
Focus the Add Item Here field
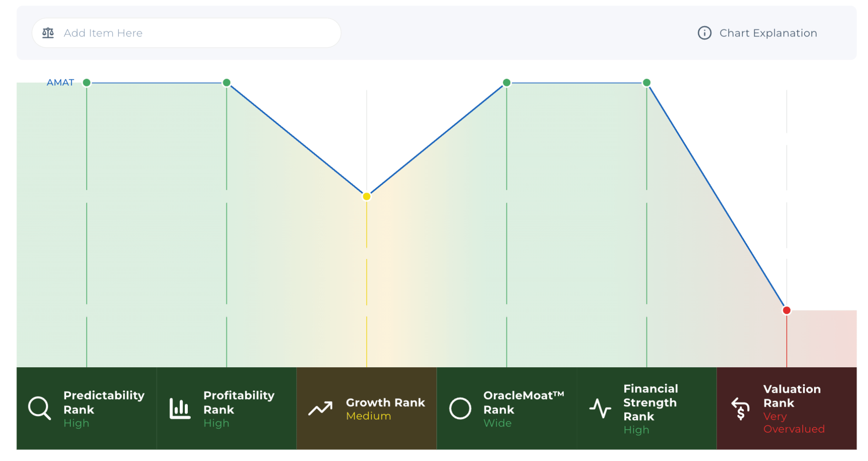(187, 33)
